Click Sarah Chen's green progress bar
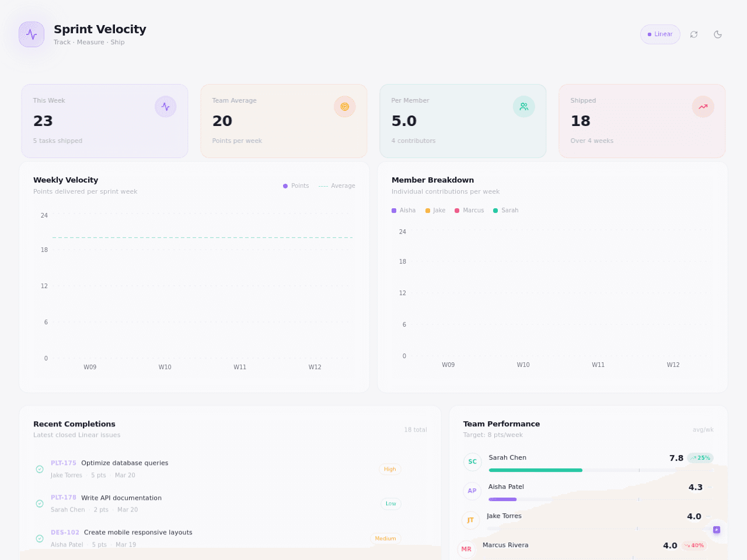Viewport: 747px width, 560px height. coord(536,470)
